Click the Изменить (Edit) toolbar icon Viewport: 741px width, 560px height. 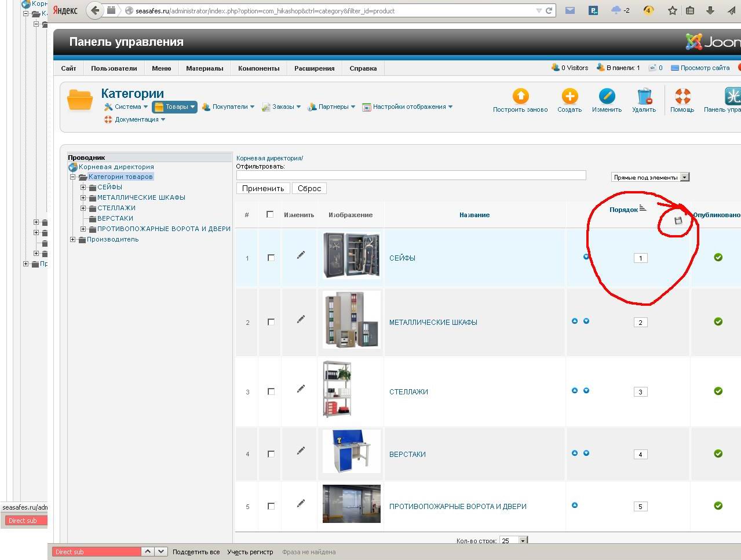pos(607,97)
